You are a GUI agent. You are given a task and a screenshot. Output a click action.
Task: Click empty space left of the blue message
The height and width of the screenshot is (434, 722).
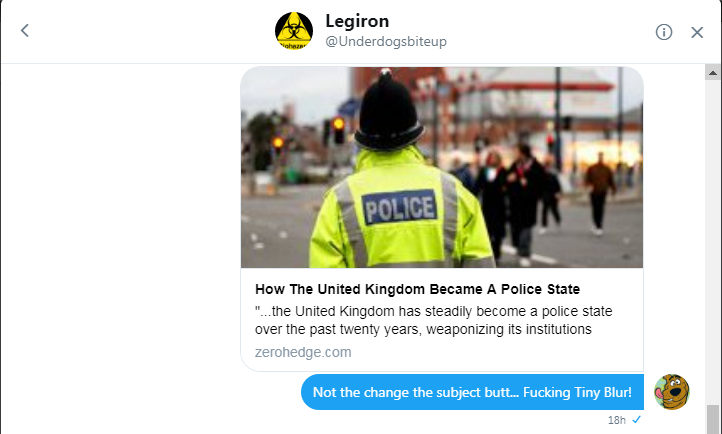pos(150,392)
